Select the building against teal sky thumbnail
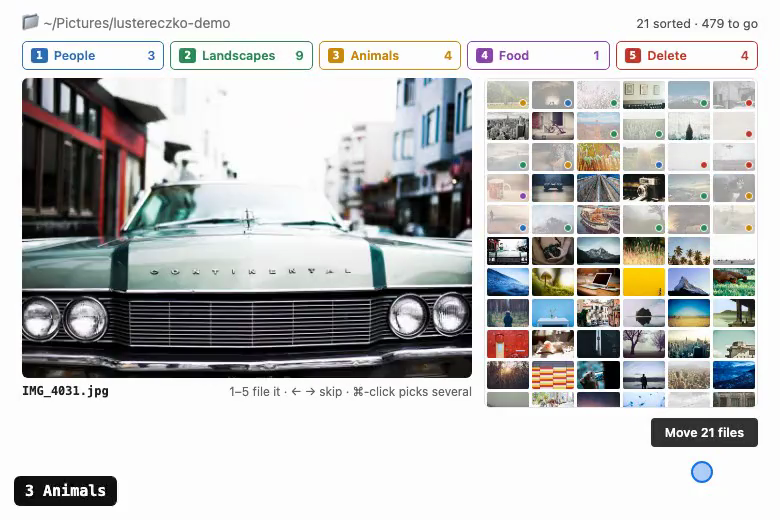The width and height of the screenshot is (780, 520). [x=734, y=344]
